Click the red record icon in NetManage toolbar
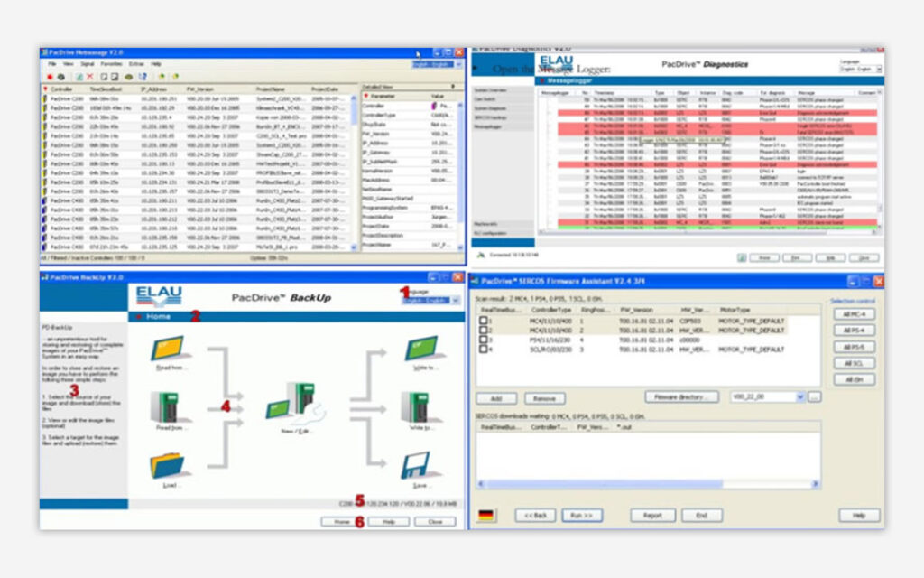Viewport: 924px width, 578px height. [x=49, y=77]
